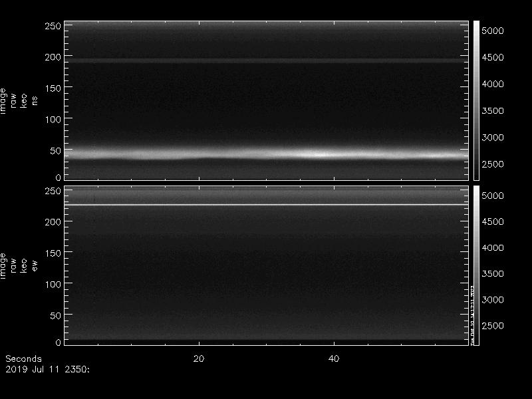
Task: Click '2500' on the ew color bar scale
Action: [x=493, y=326]
